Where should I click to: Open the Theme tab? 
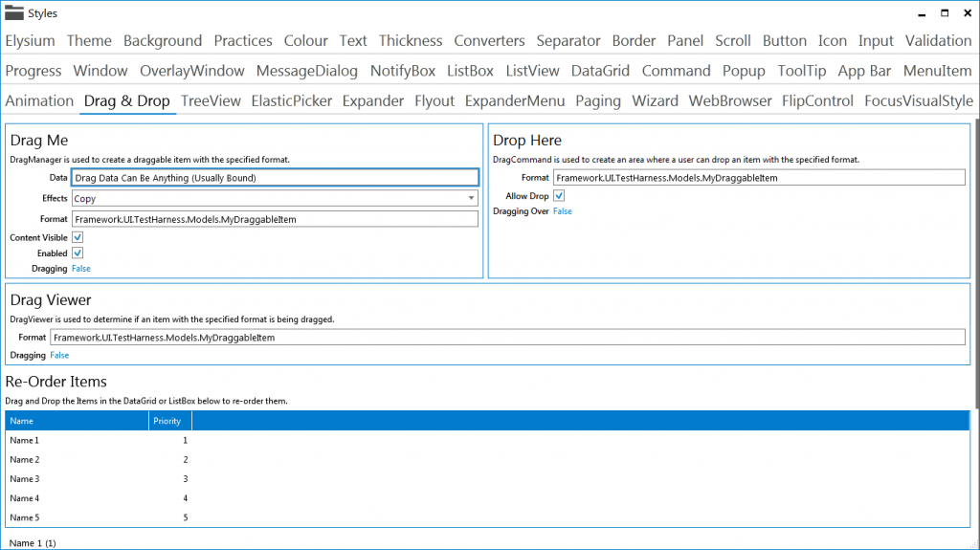pyautogui.click(x=89, y=40)
